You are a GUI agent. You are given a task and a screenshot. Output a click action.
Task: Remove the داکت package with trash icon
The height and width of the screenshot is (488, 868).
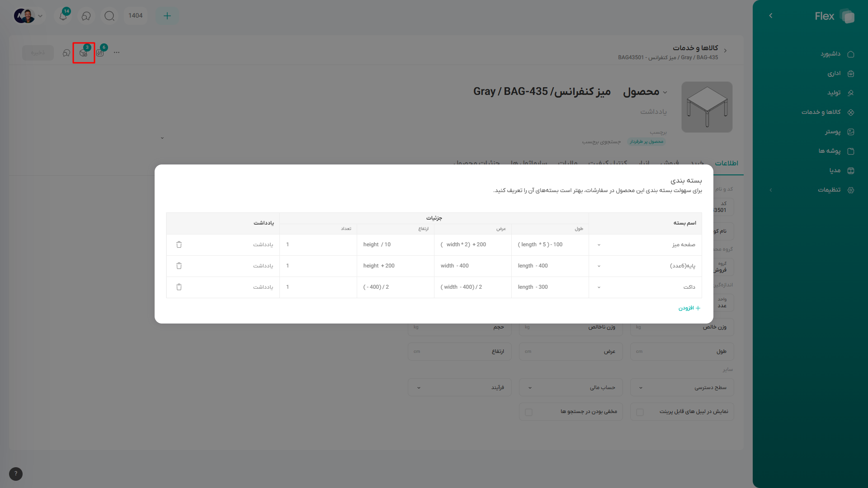click(x=179, y=287)
